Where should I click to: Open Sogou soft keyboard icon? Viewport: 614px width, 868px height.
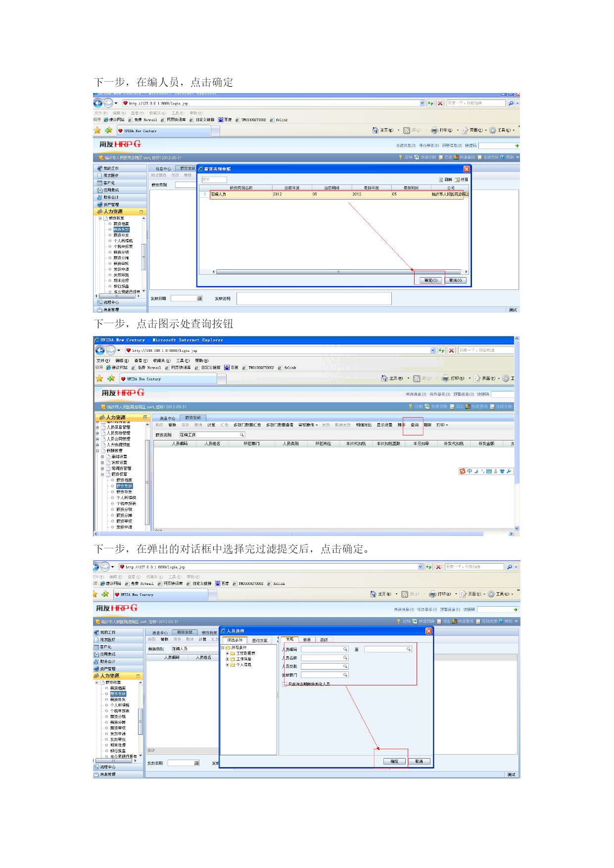point(489,471)
